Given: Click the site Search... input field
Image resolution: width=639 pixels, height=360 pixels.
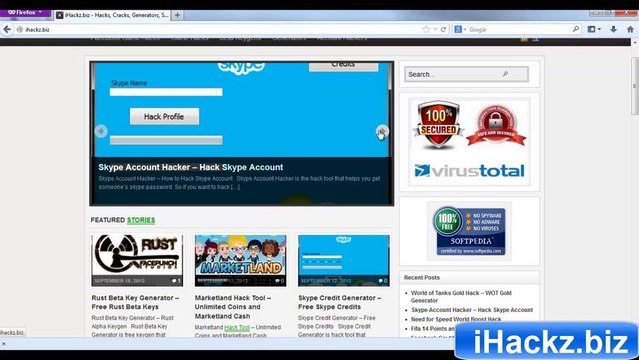Looking at the screenshot, I should click(x=466, y=74).
